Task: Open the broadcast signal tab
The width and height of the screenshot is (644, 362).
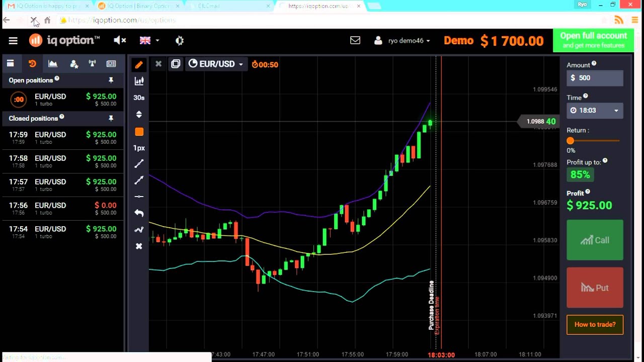Action: click(92, 63)
